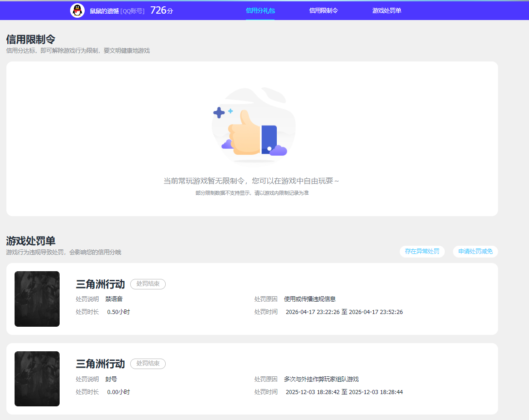The image size is (529, 420).
Task: Click reason 使用或传播违规信息
Action: 310,299
